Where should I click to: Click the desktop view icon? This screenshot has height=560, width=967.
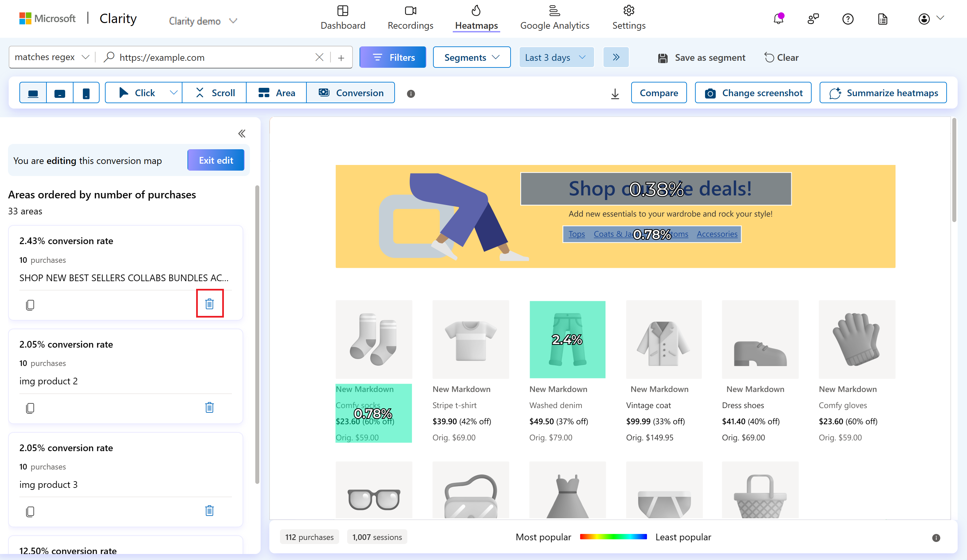[x=33, y=93]
